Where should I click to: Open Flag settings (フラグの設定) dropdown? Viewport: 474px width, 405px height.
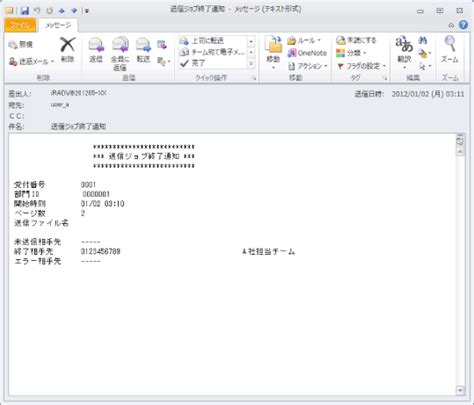(x=361, y=66)
